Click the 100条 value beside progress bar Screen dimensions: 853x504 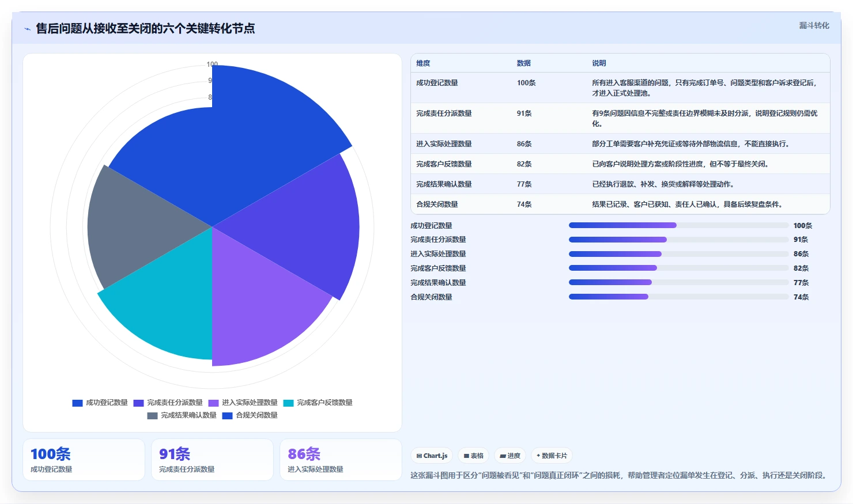803,226
